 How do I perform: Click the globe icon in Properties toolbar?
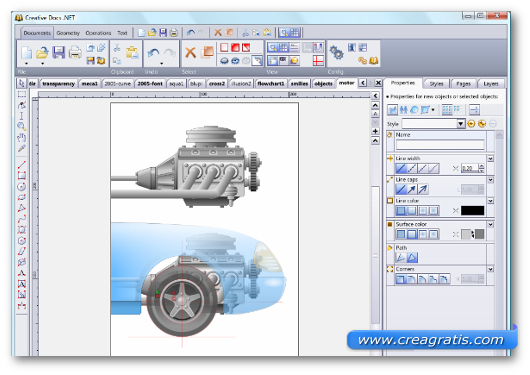point(414,110)
